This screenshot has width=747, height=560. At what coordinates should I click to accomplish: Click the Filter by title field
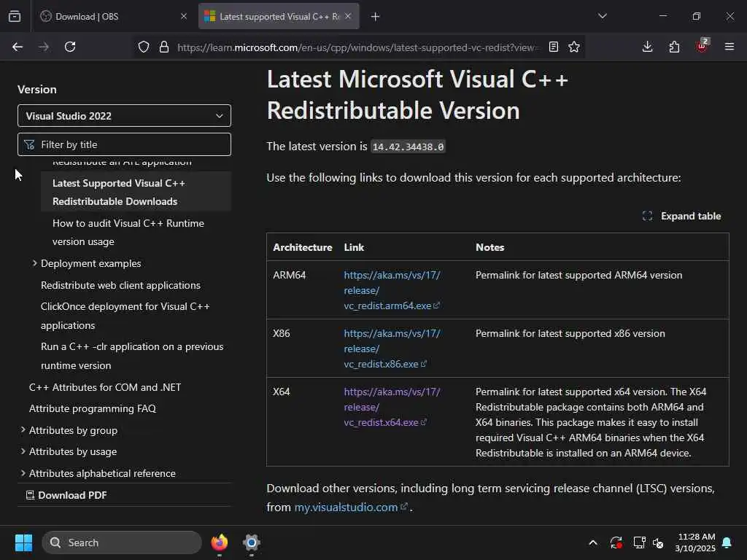click(x=124, y=144)
